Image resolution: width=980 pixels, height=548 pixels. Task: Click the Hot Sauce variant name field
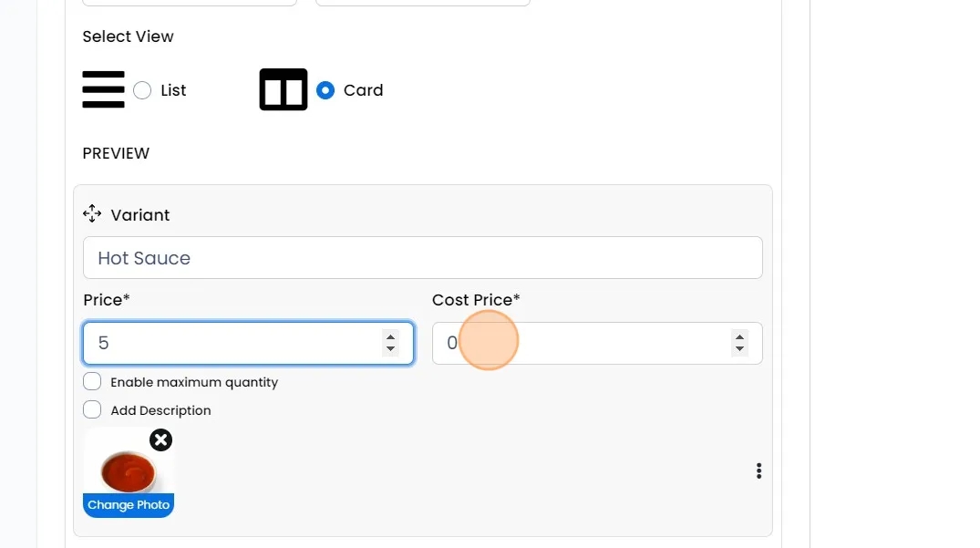tap(422, 258)
